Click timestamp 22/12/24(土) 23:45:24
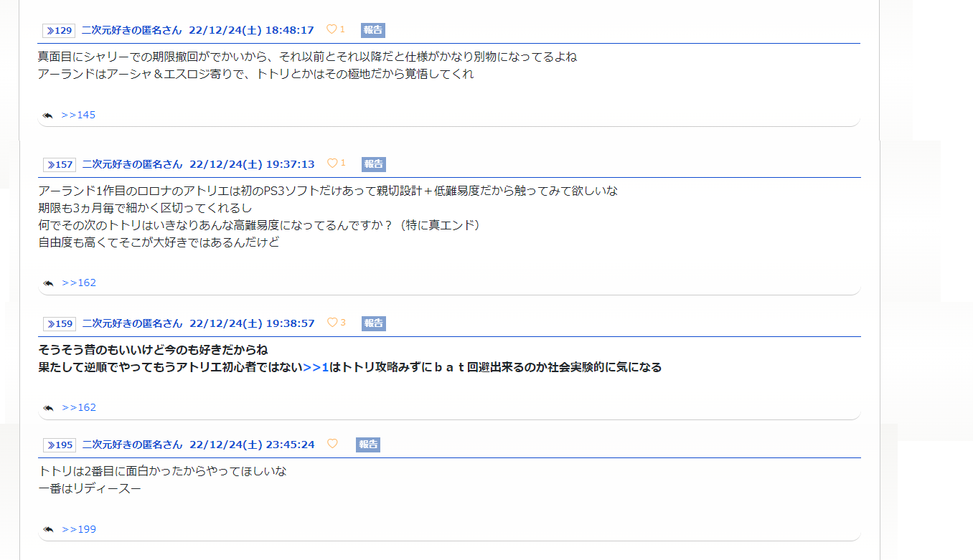This screenshot has height=560, width=973. (252, 445)
